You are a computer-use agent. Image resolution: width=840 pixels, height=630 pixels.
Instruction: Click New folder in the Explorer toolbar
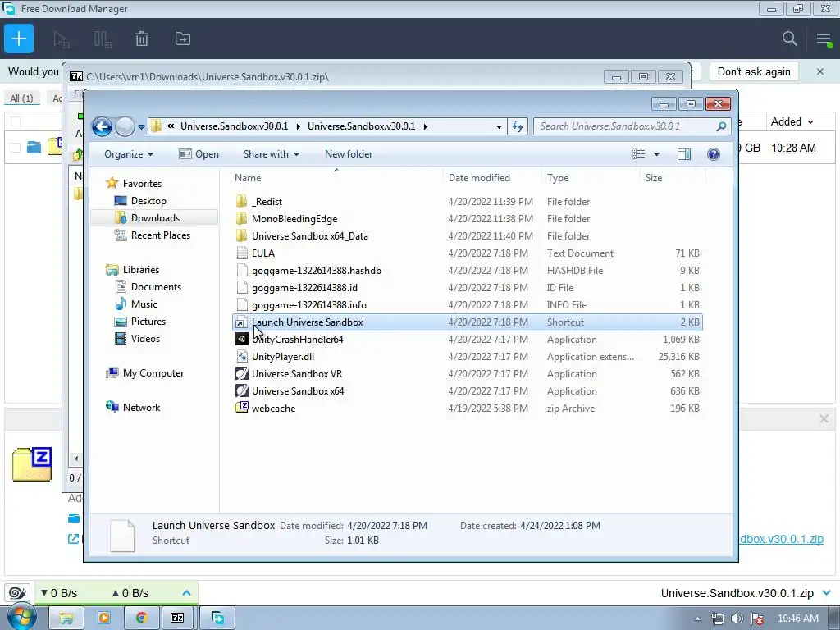coord(349,154)
